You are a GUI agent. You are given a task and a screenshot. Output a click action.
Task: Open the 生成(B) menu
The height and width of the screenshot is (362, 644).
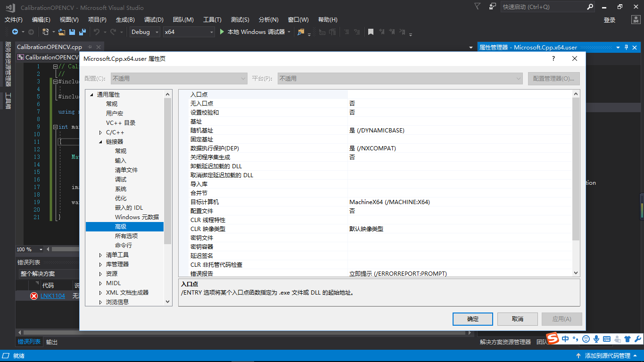click(125, 20)
